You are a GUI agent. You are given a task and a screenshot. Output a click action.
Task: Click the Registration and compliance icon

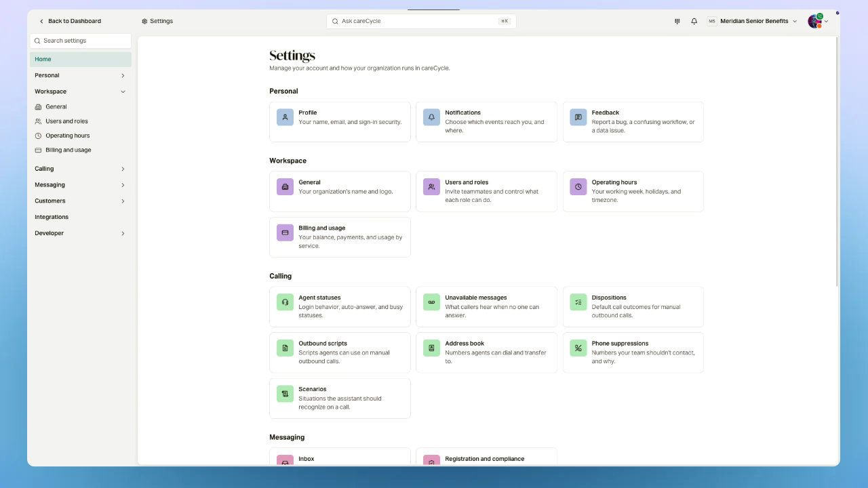pyautogui.click(x=431, y=461)
